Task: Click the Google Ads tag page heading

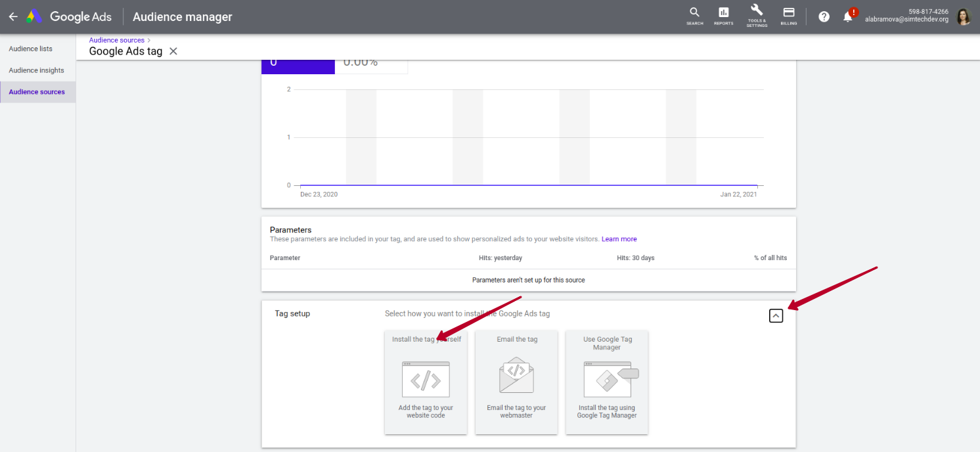Action: tap(125, 51)
